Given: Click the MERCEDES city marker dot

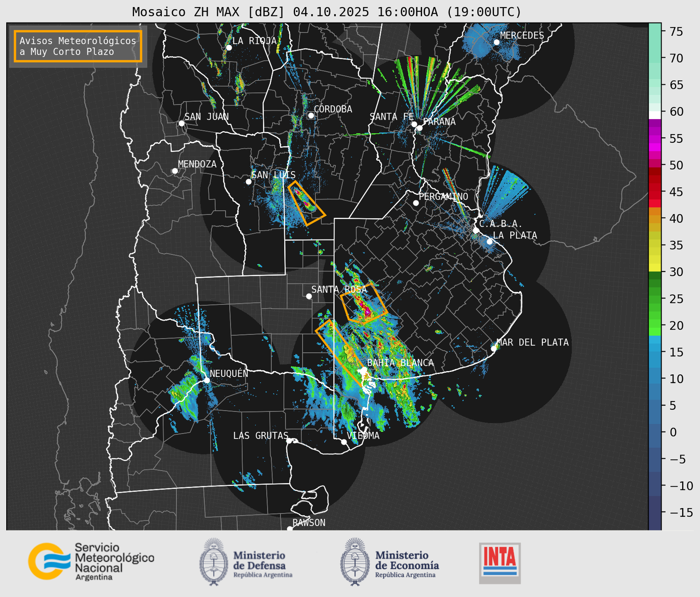Looking at the screenshot, I should 496,42.
